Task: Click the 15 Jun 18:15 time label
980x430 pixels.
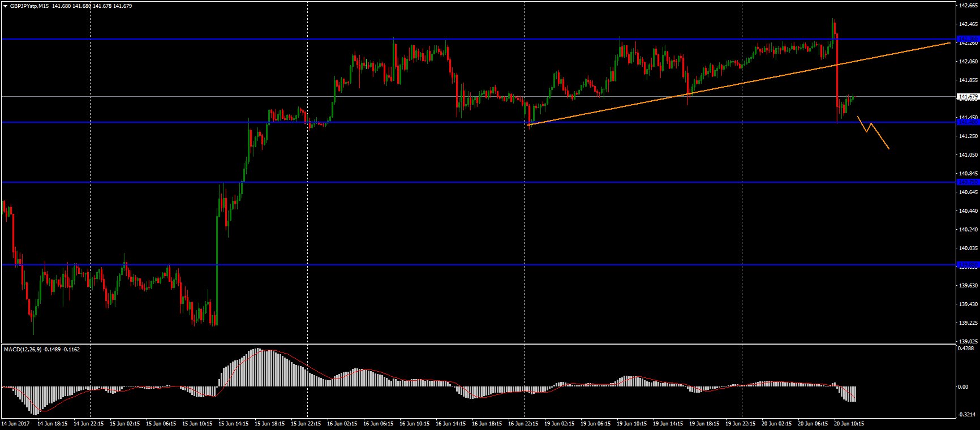Action: [x=270, y=423]
